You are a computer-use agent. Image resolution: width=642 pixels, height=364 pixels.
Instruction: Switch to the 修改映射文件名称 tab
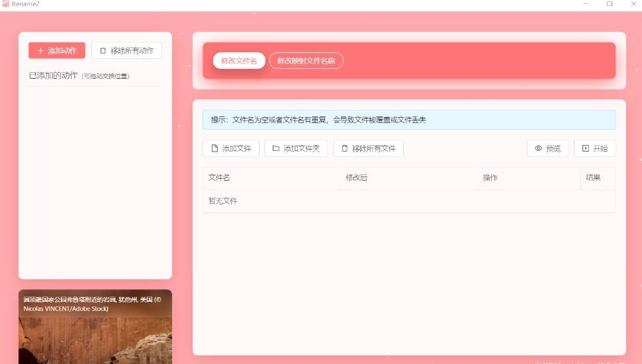[306, 61]
